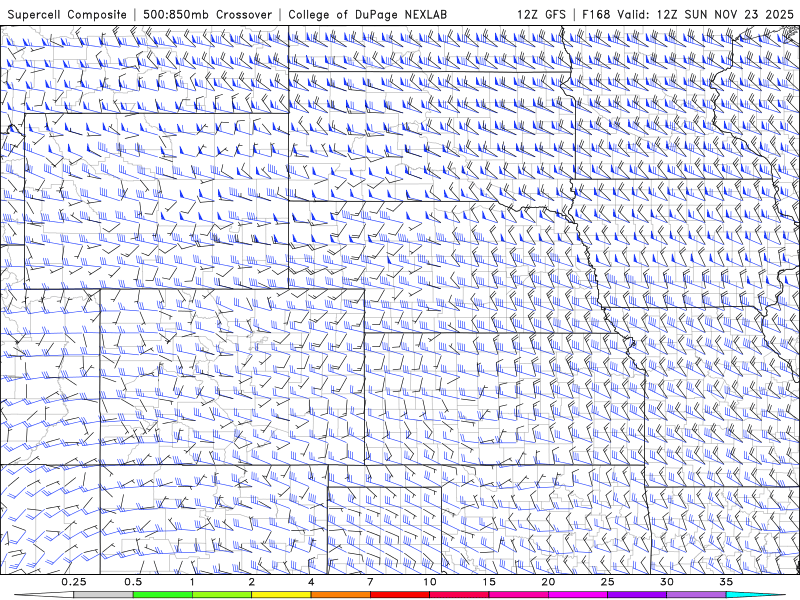
Task: Click the 0.5 legend value
Action: click(133, 582)
